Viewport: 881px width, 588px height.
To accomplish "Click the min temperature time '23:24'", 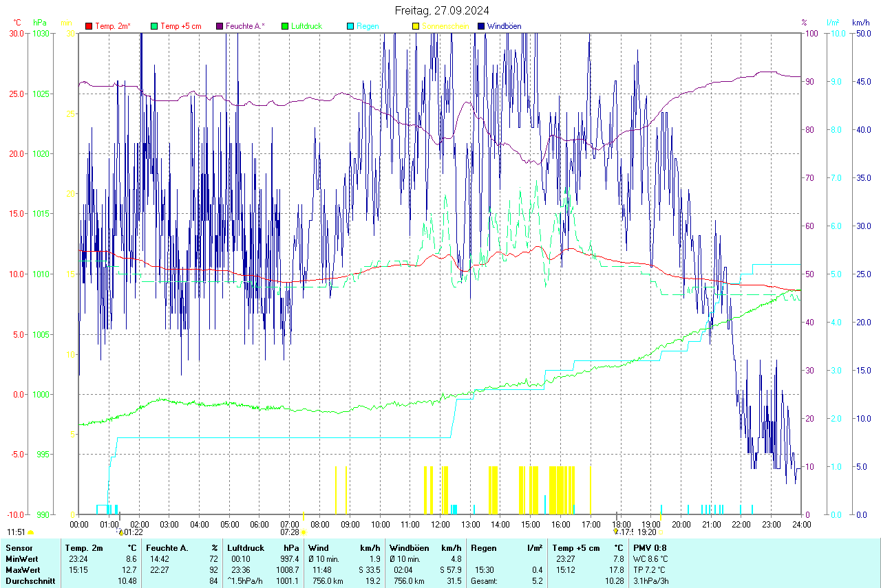I will pyautogui.click(x=78, y=559).
